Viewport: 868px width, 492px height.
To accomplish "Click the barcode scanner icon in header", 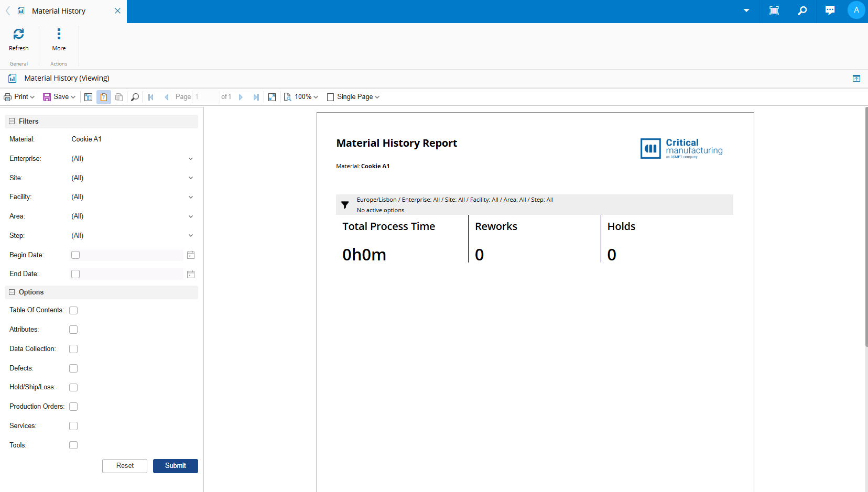I will pyautogui.click(x=774, y=10).
